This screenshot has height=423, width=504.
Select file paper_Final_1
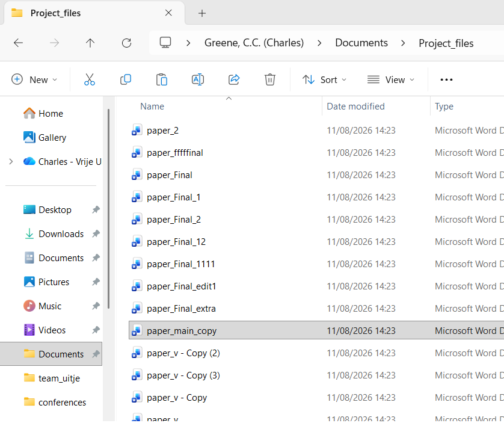(x=174, y=197)
